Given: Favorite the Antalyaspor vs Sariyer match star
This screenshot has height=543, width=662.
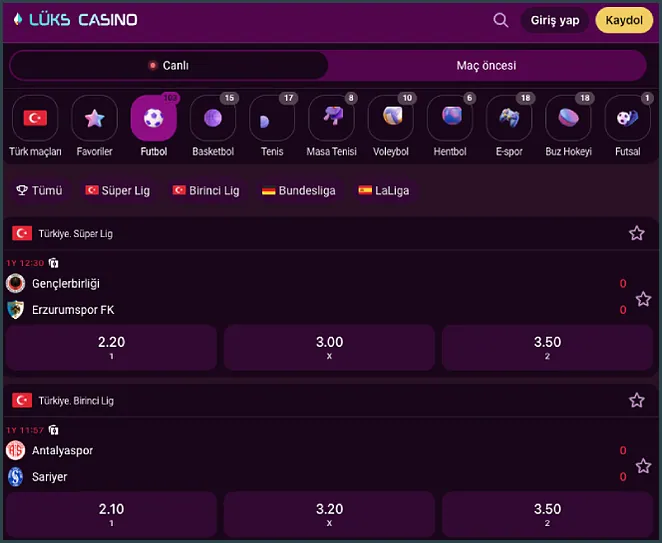Looking at the screenshot, I should [x=643, y=466].
